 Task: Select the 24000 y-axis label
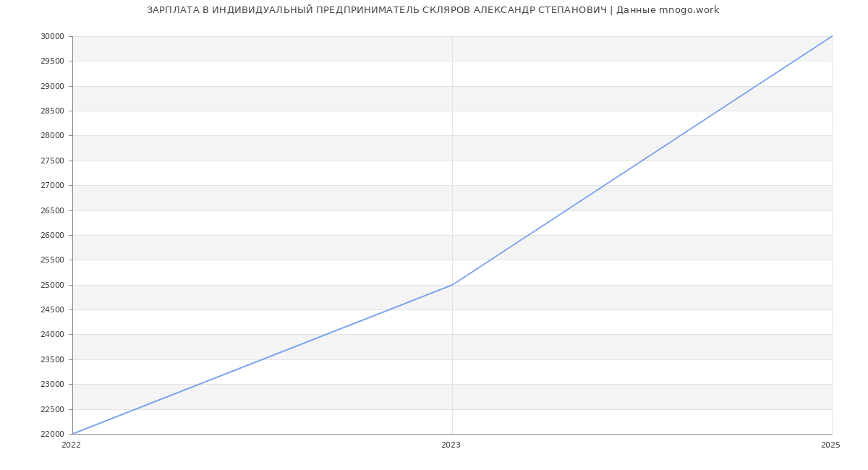(52, 335)
